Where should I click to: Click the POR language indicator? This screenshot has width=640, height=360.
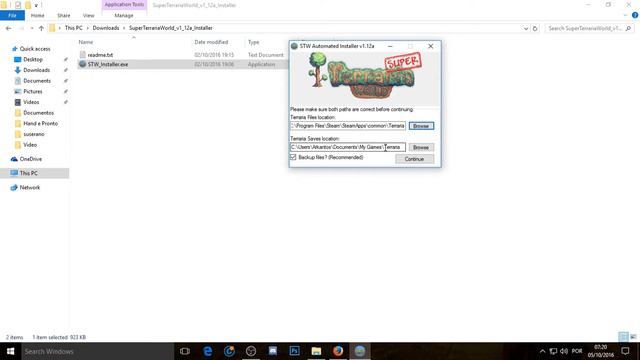tap(577, 351)
